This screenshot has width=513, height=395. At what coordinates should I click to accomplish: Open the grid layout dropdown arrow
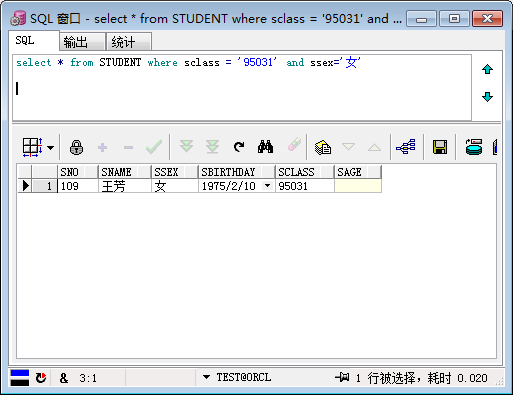(x=51, y=147)
